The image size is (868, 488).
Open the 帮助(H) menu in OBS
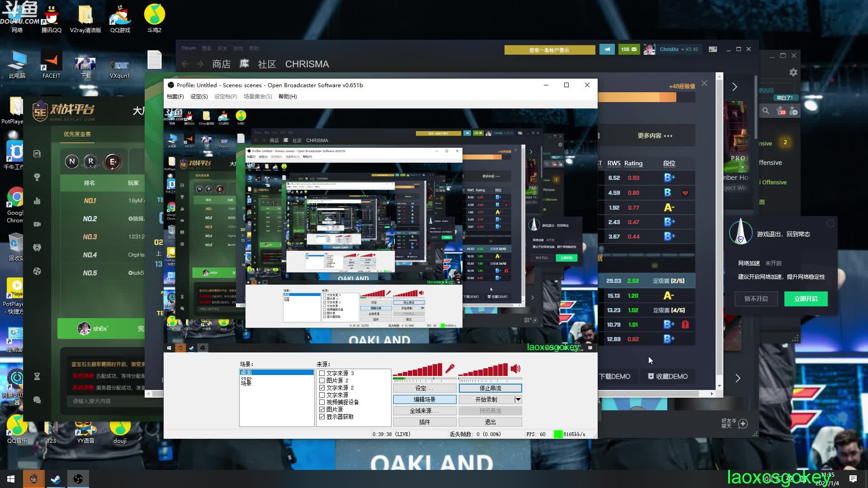click(288, 97)
